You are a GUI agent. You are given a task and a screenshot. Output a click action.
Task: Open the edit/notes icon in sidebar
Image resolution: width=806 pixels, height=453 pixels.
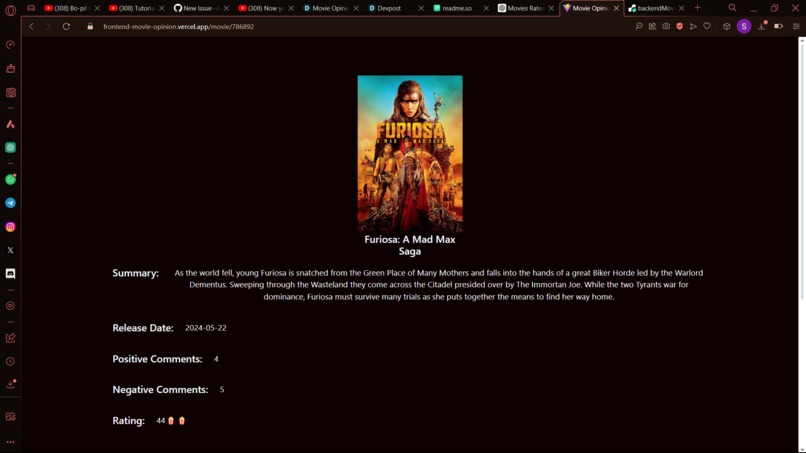click(10, 338)
